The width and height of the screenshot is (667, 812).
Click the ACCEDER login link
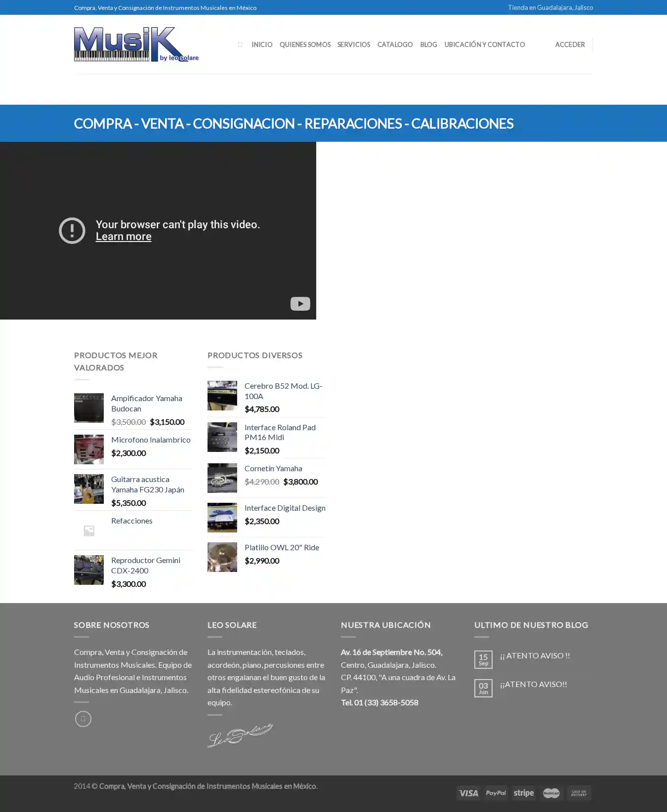[x=570, y=44]
